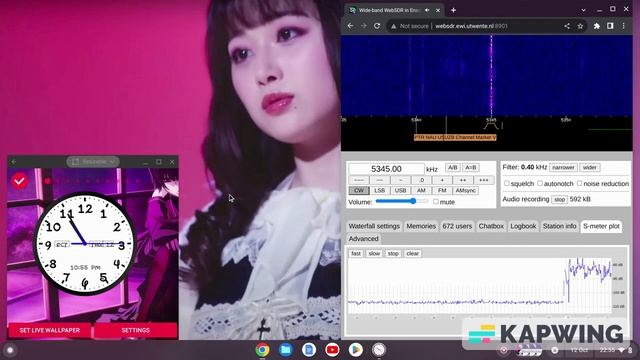Check the mute checkbox

click(436, 202)
